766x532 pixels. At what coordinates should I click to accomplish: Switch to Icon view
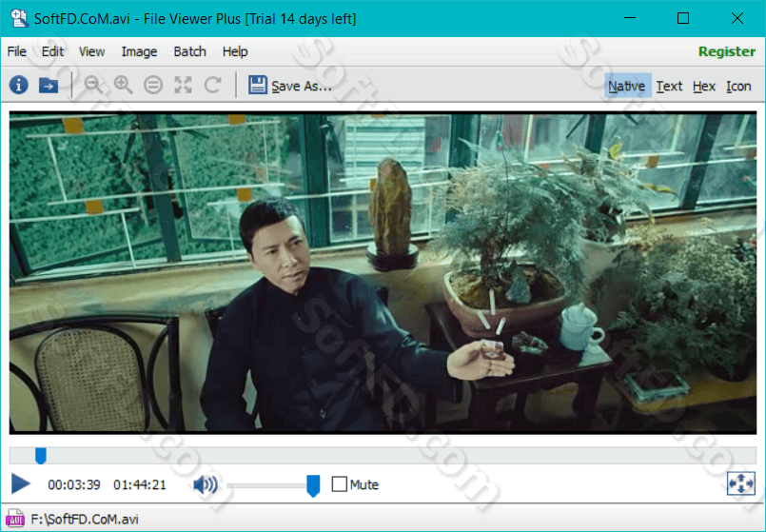tap(738, 86)
